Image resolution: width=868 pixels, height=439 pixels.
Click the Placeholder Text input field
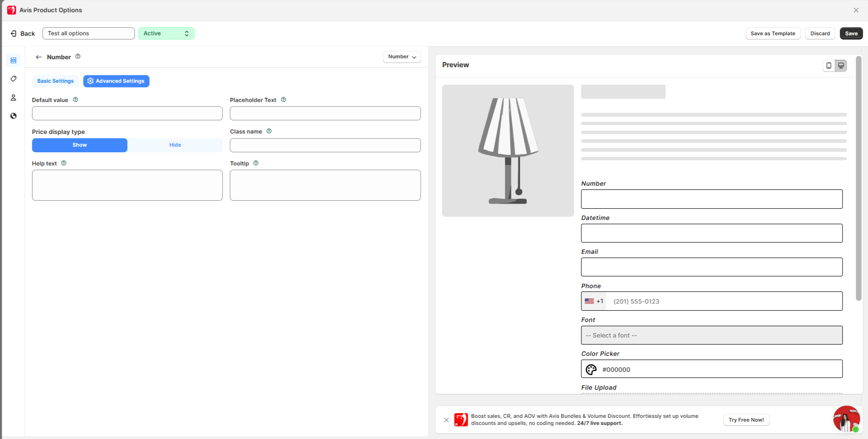click(x=325, y=113)
